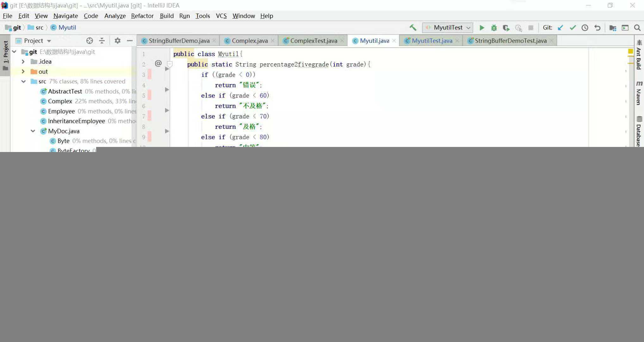The image size is (644, 342).
Task: Select the Byte class in tree
Action: 63,141
